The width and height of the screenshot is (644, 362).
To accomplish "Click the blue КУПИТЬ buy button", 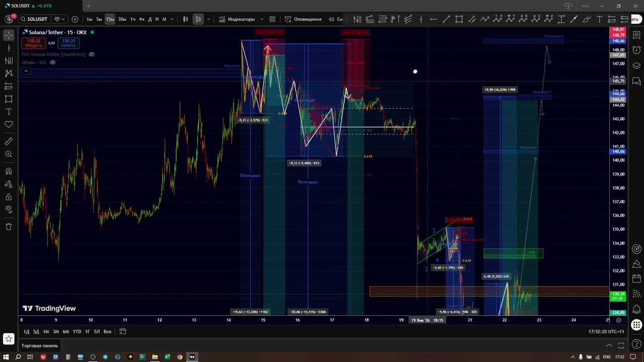I will pyautogui.click(x=68, y=43).
